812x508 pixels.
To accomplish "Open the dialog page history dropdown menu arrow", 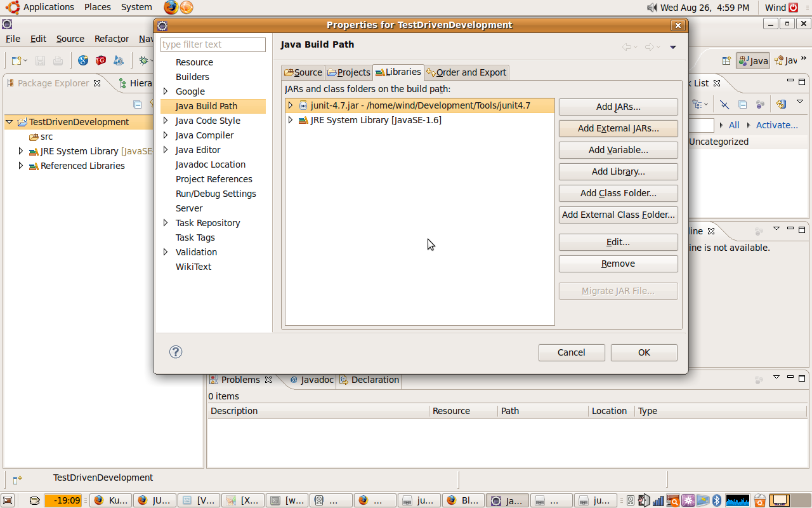I will [673, 47].
